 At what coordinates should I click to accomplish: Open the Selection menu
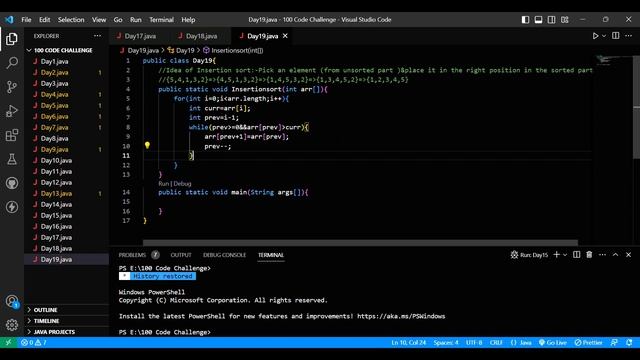[71, 20]
